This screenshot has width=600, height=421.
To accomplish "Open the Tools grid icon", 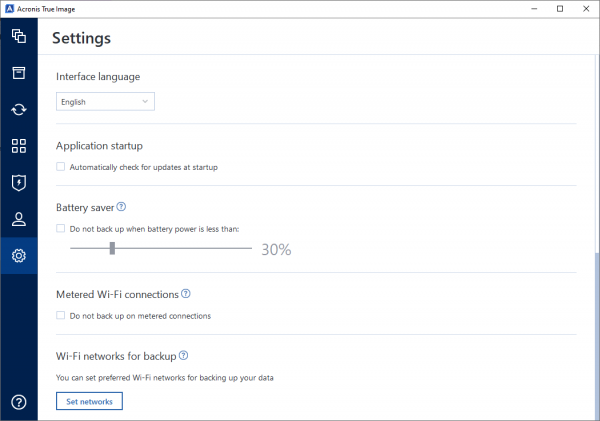I will [19, 146].
